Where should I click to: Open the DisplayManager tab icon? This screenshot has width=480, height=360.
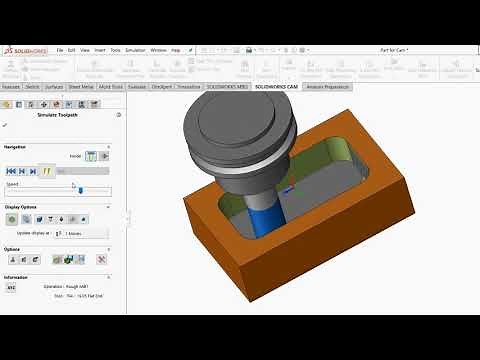(x=56, y=105)
